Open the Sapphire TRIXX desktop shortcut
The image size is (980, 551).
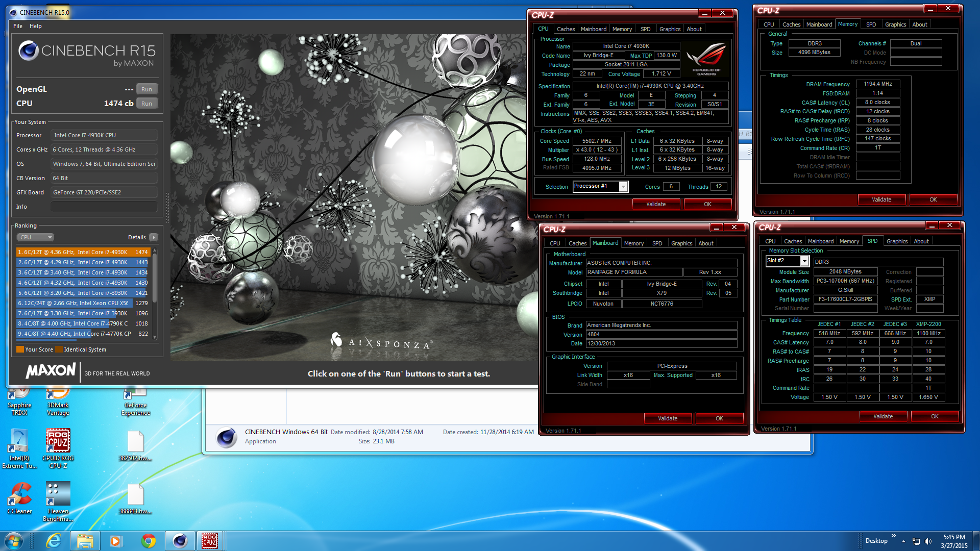(x=19, y=402)
